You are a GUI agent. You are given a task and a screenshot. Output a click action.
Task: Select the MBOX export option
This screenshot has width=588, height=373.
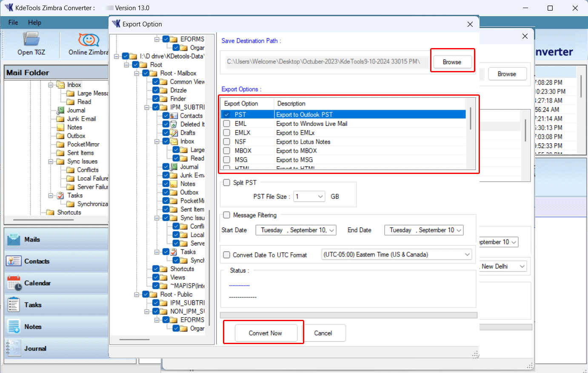point(226,150)
